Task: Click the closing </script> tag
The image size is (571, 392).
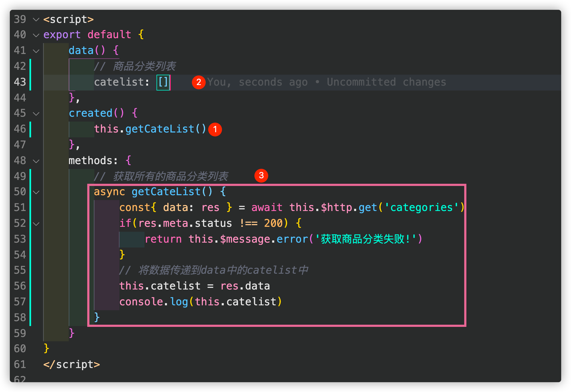Action: [x=72, y=364]
